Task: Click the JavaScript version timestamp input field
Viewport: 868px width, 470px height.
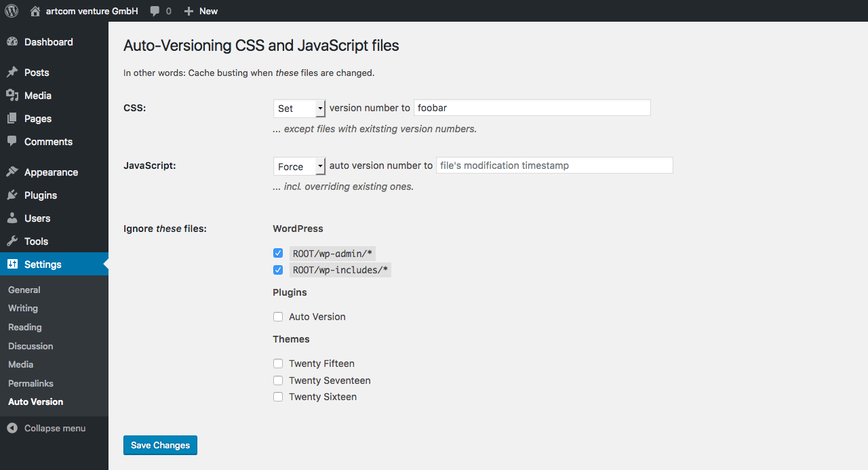Action: point(555,165)
